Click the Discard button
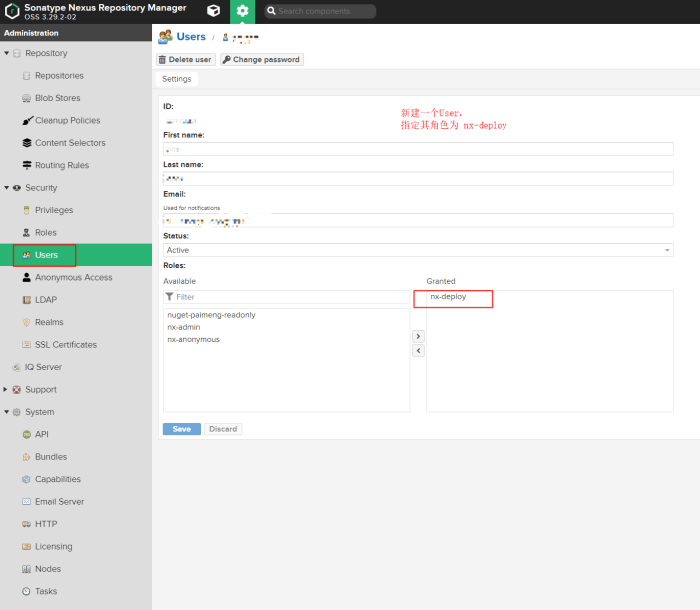 (x=223, y=429)
